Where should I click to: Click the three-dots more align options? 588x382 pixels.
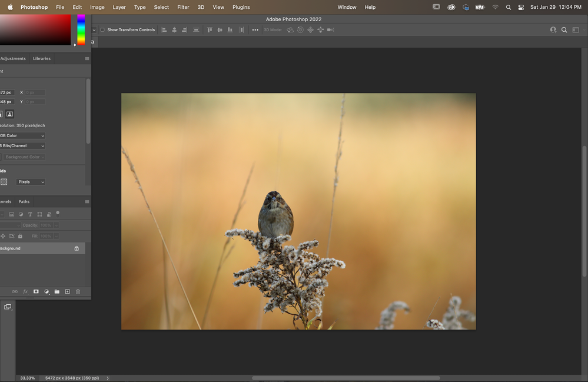tap(255, 30)
